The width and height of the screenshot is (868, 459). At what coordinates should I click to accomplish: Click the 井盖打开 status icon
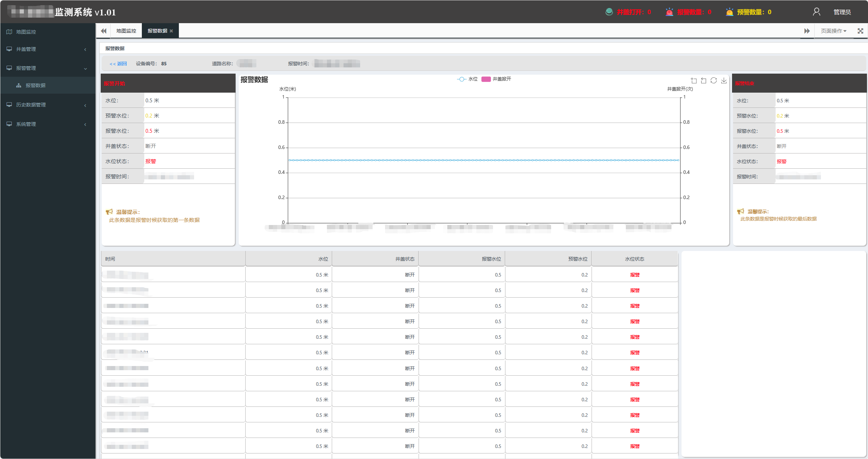tap(609, 12)
